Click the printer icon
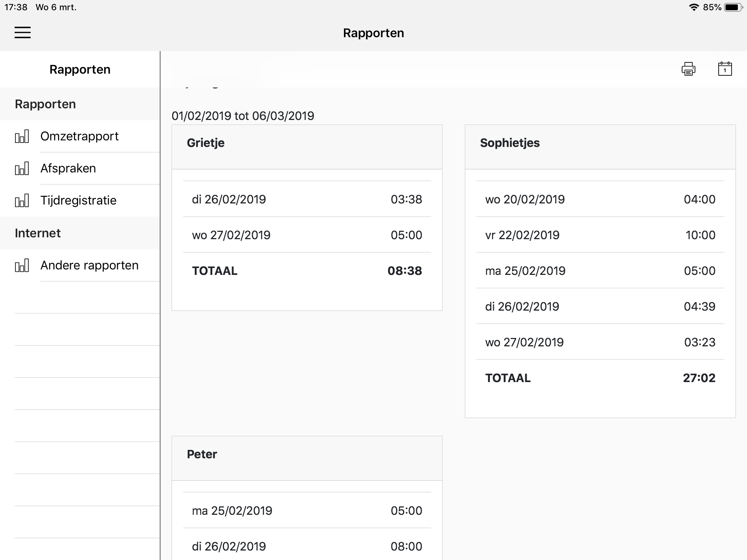747x560 pixels. coord(688,69)
